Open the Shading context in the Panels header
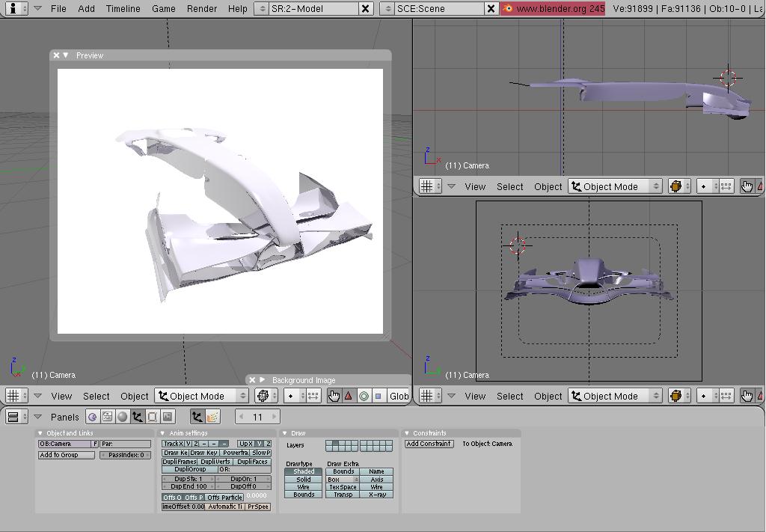 pyautogui.click(x=123, y=417)
